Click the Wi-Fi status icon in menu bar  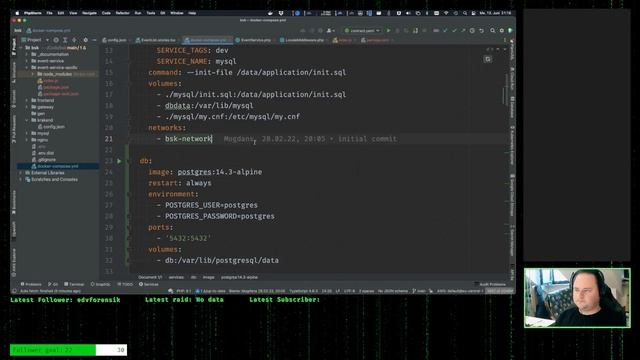446,13
